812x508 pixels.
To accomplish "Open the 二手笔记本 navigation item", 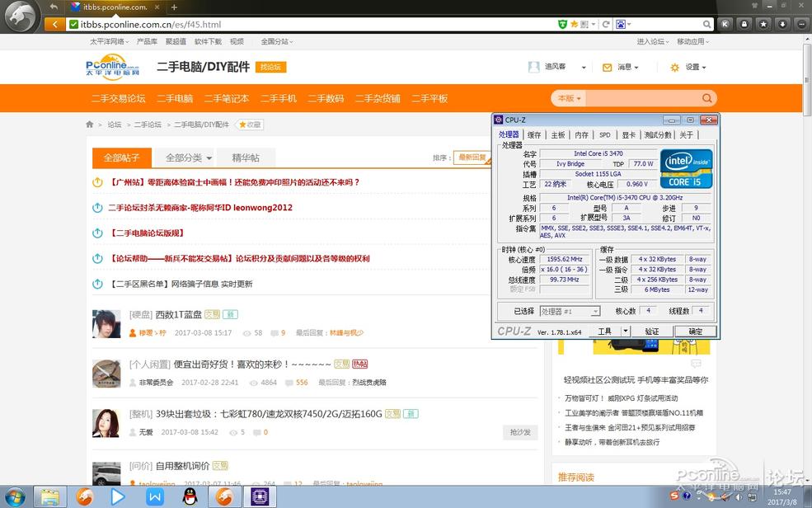I will [x=227, y=98].
